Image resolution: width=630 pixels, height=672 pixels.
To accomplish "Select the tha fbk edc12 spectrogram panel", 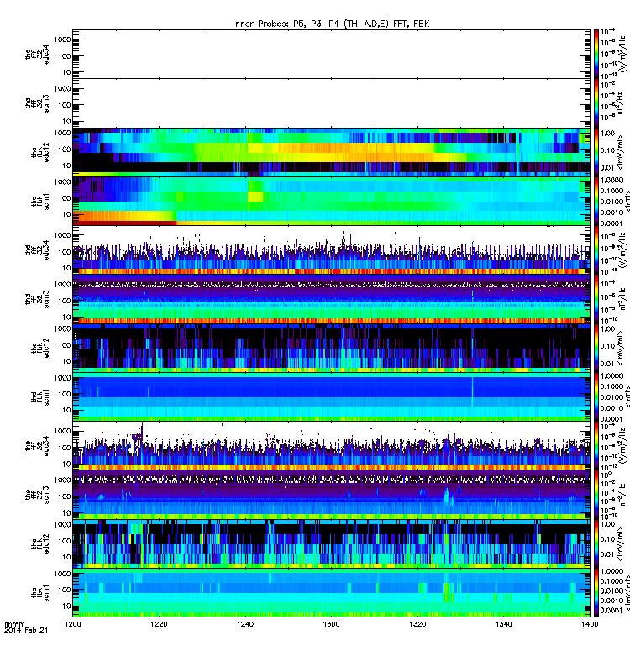I will [331, 152].
